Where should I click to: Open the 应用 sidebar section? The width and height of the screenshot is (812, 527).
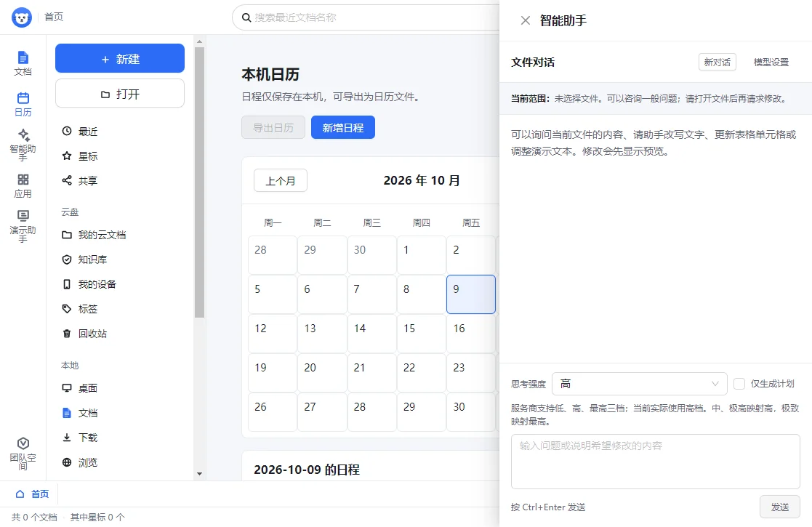[23, 186]
